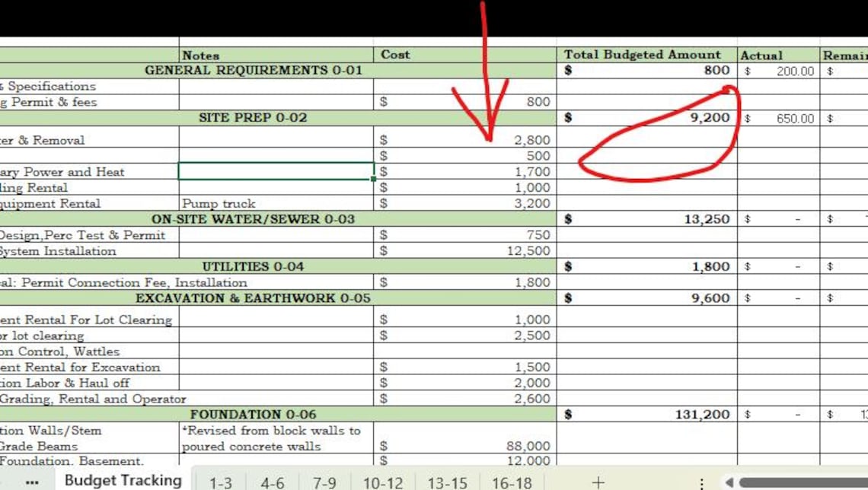This screenshot has height=490, width=868.
Task: Add a new sheet with the plus icon
Action: point(598,482)
